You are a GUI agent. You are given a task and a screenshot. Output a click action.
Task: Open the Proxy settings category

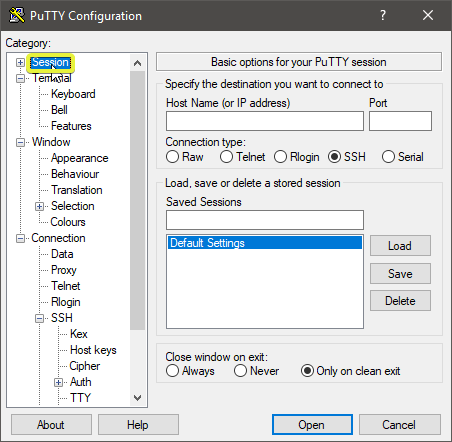64,270
